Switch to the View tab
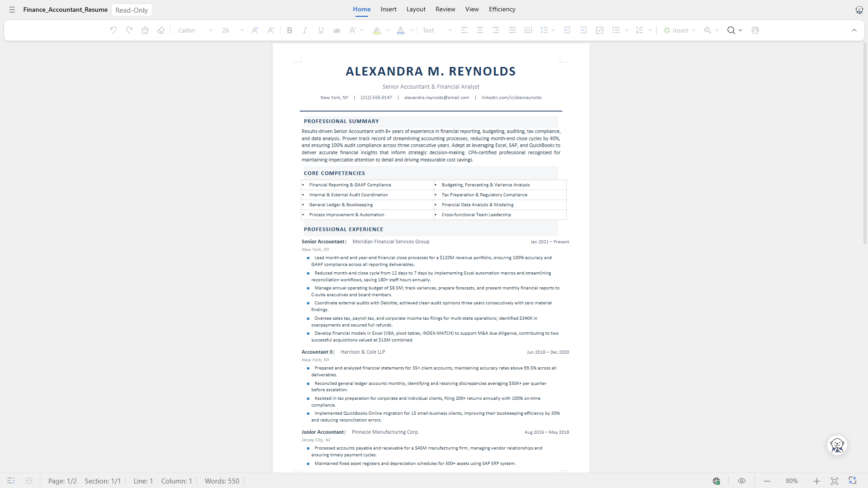Screen dimensions: 868x488 [472, 9]
